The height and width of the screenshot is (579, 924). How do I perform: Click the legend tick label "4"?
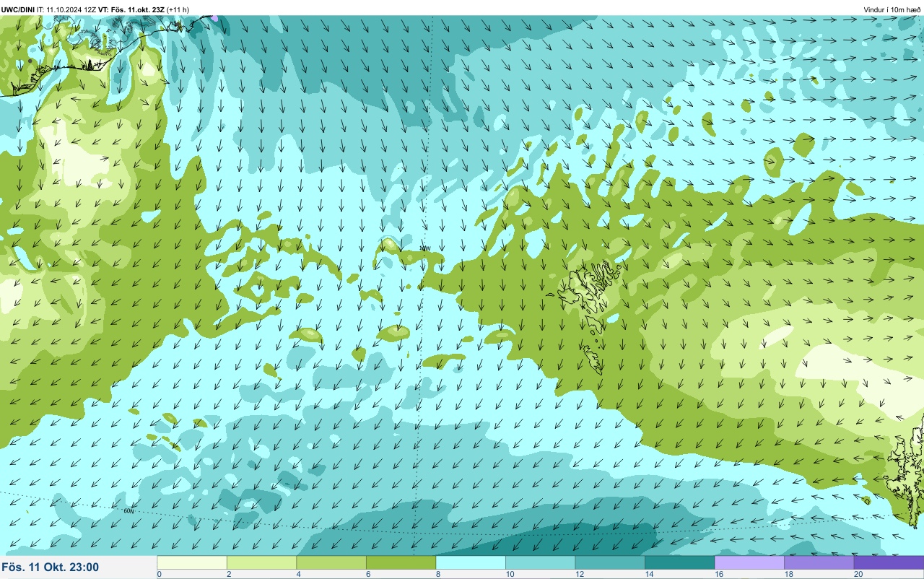(x=298, y=574)
